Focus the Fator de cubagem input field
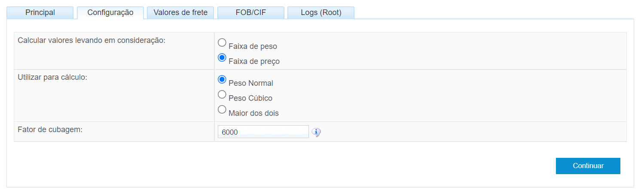The height and width of the screenshot is (193, 644). pyautogui.click(x=263, y=132)
